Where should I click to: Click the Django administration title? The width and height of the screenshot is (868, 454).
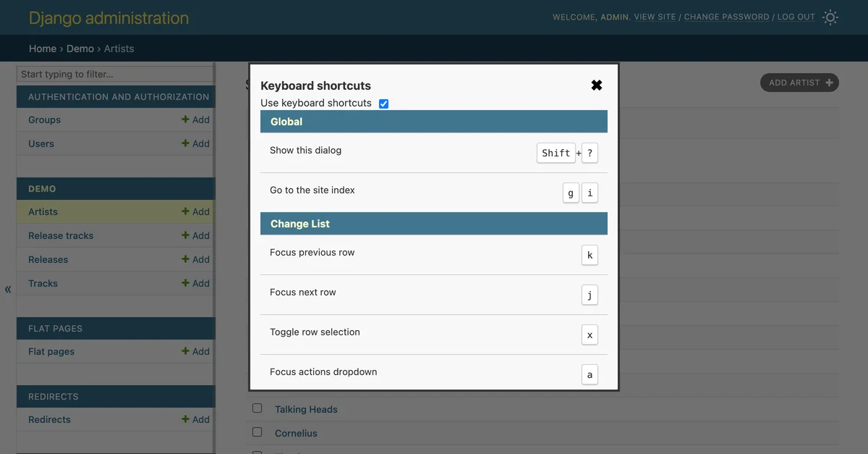pos(109,18)
